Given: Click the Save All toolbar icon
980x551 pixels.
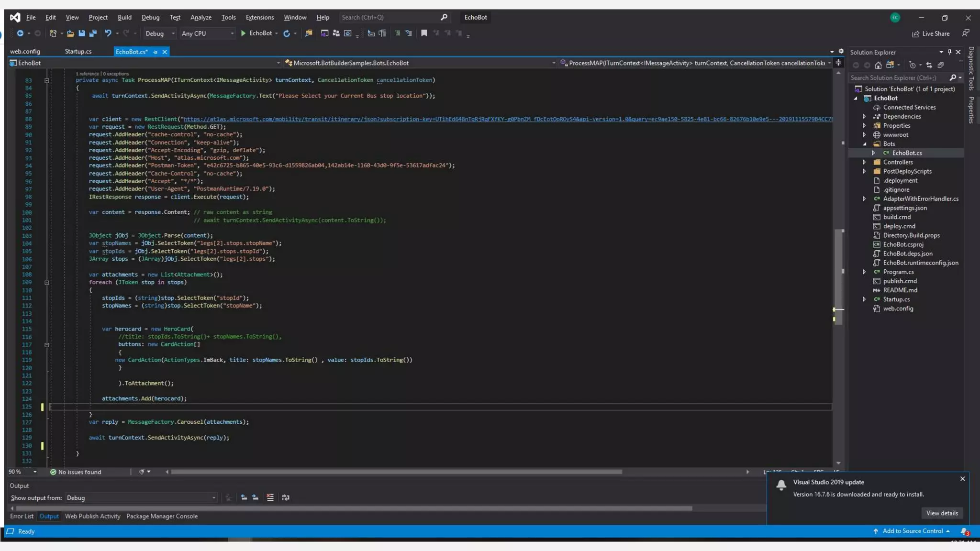Looking at the screenshot, I should (93, 33).
